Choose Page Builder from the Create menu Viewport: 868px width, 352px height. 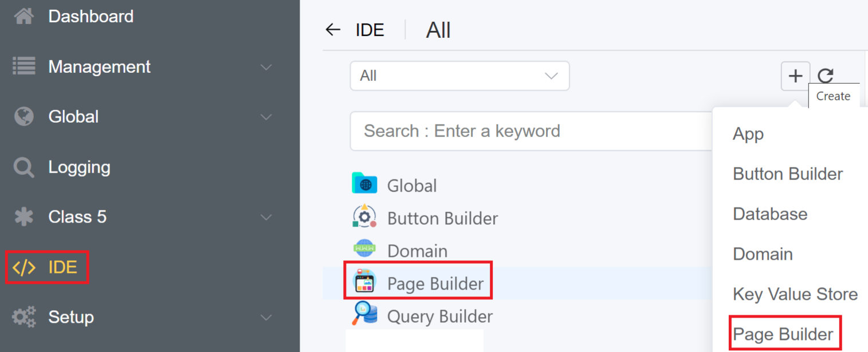783,334
